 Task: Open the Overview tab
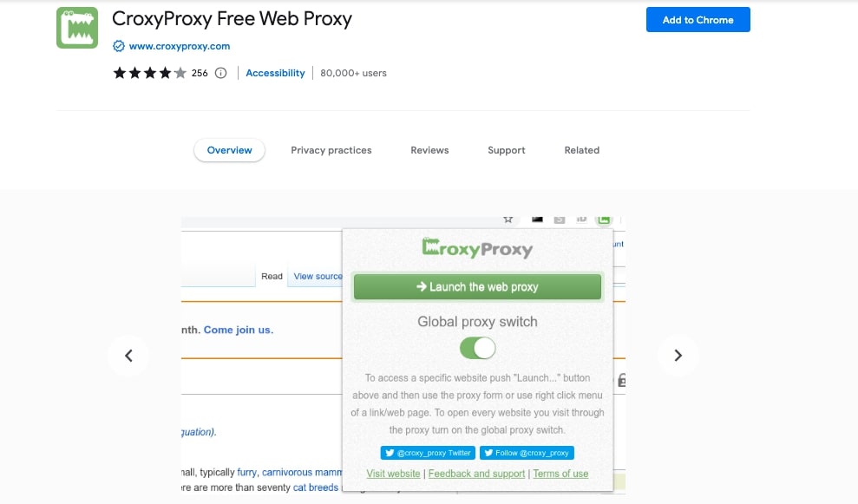229,150
